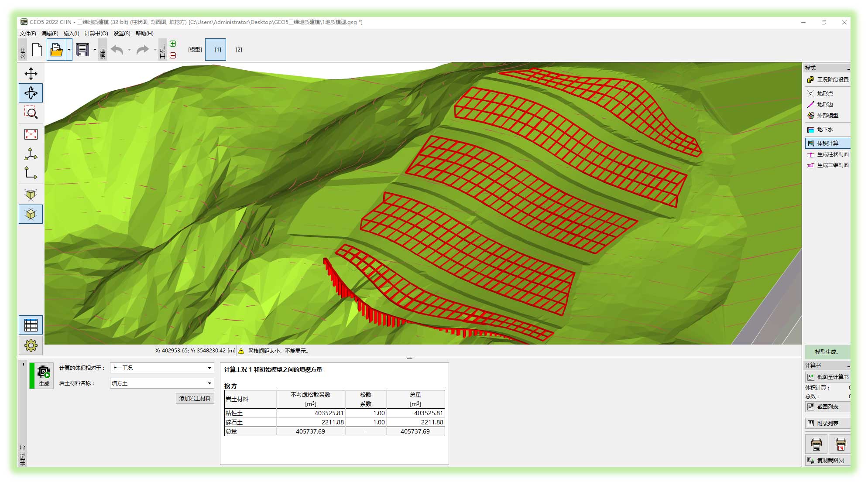Open the settings gear in left toolbar

tap(31, 345)
